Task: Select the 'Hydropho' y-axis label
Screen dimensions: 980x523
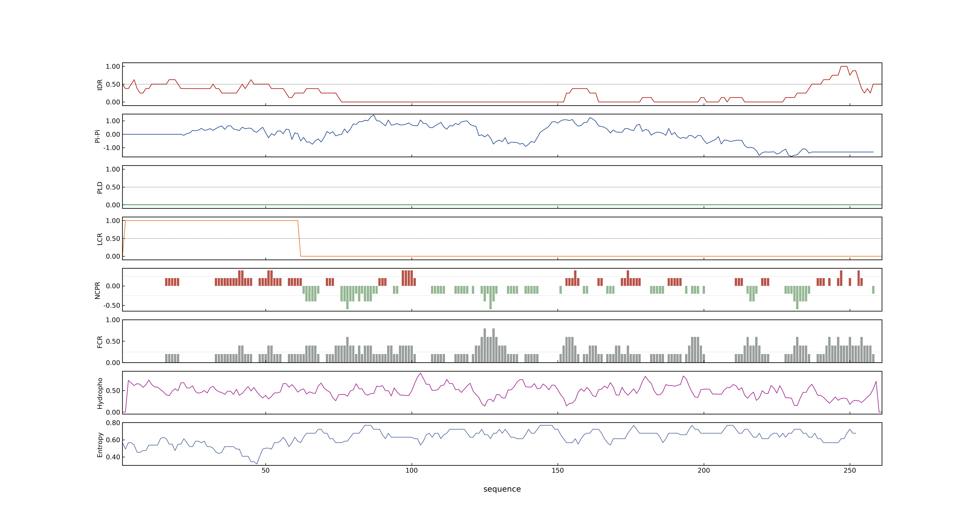Action: pyautogui.click(x=100, y=393)
